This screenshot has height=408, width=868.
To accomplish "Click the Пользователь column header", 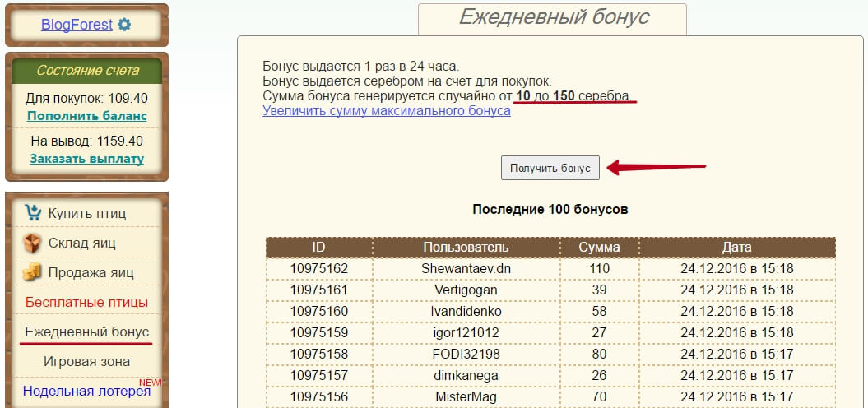I will [x=466, y=247].
